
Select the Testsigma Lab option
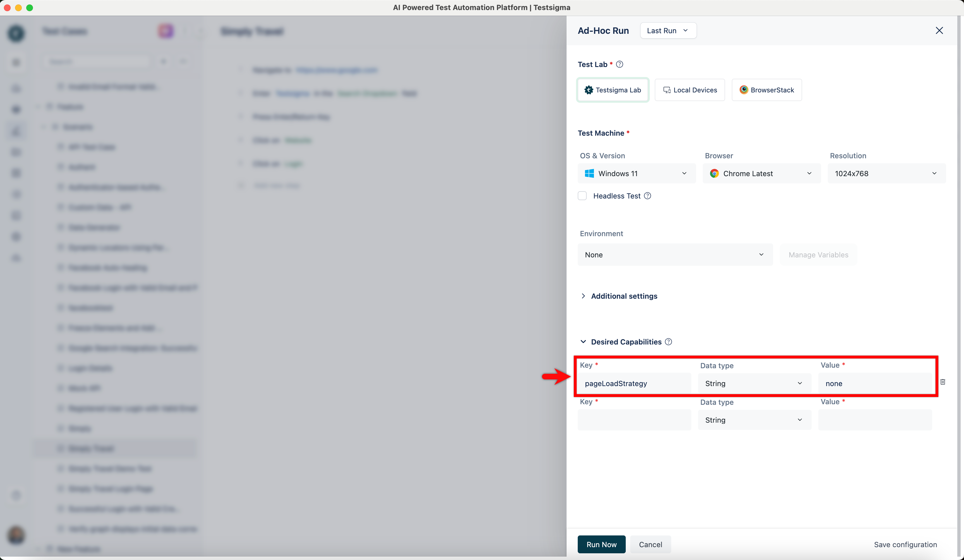(612, 90)
